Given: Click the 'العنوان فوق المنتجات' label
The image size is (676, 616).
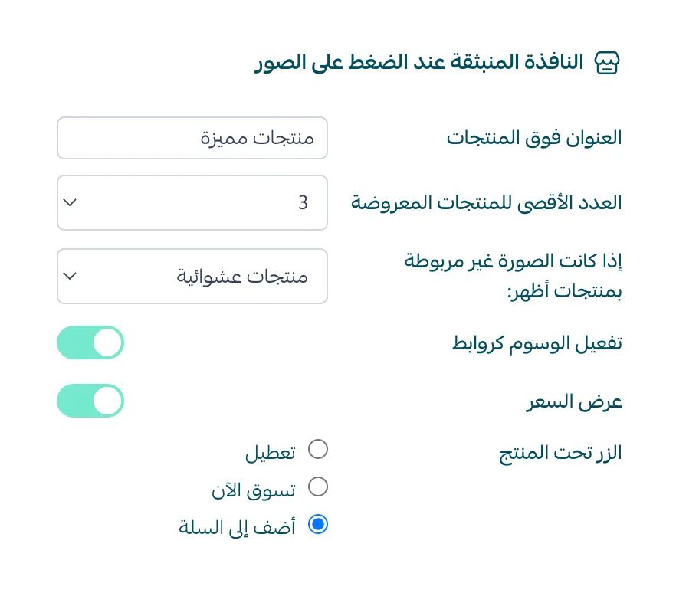Looking at the screenshot, I should 534,138.
